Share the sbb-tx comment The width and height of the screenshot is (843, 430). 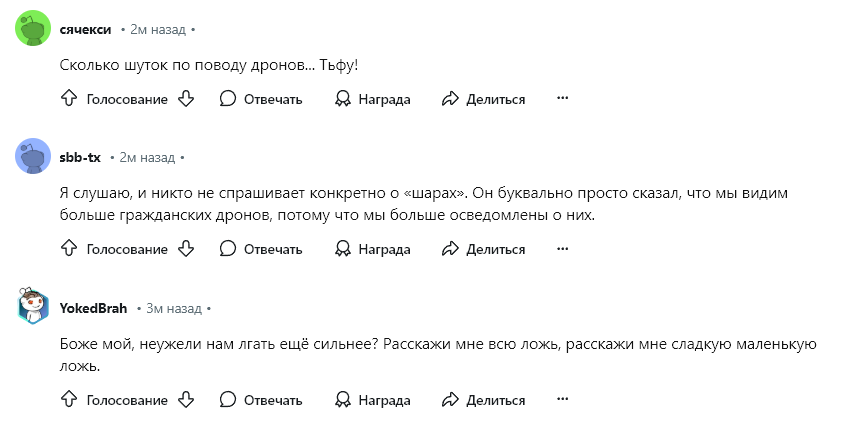(483, 249)
